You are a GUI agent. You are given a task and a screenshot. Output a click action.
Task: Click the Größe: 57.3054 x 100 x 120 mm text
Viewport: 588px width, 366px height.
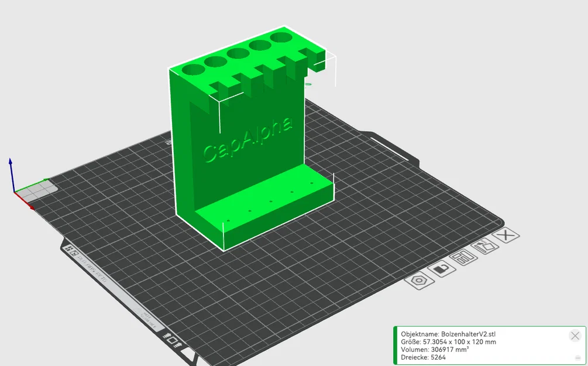point(449,342)
